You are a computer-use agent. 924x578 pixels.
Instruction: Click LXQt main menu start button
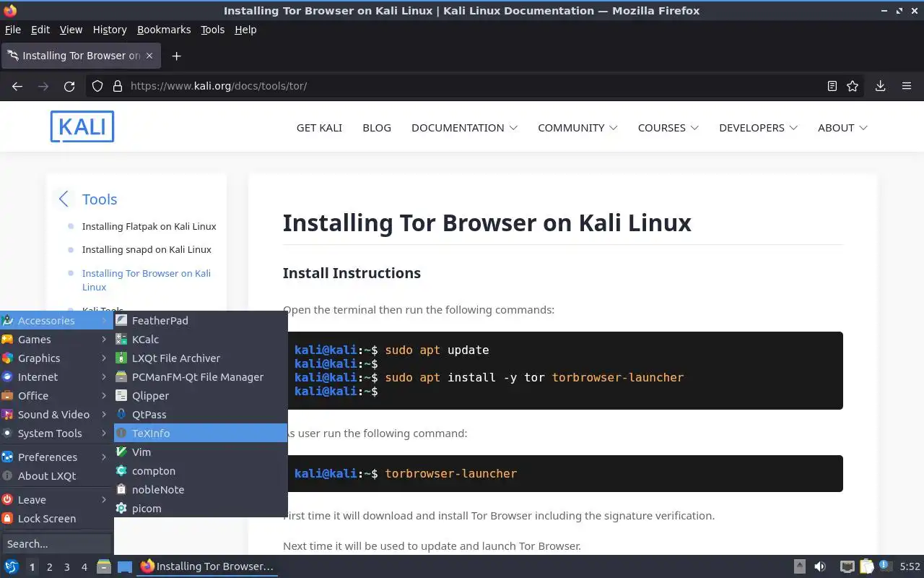coord(12,566)
